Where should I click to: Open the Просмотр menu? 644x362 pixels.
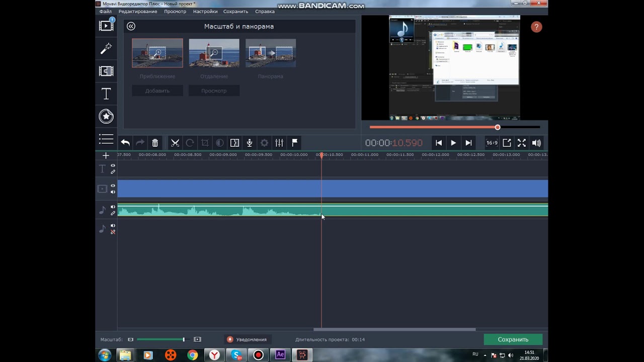[x=175, y=11]
